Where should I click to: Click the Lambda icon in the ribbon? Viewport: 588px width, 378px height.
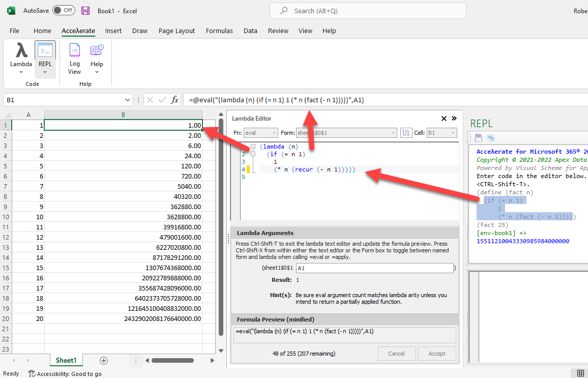(21, 51)
